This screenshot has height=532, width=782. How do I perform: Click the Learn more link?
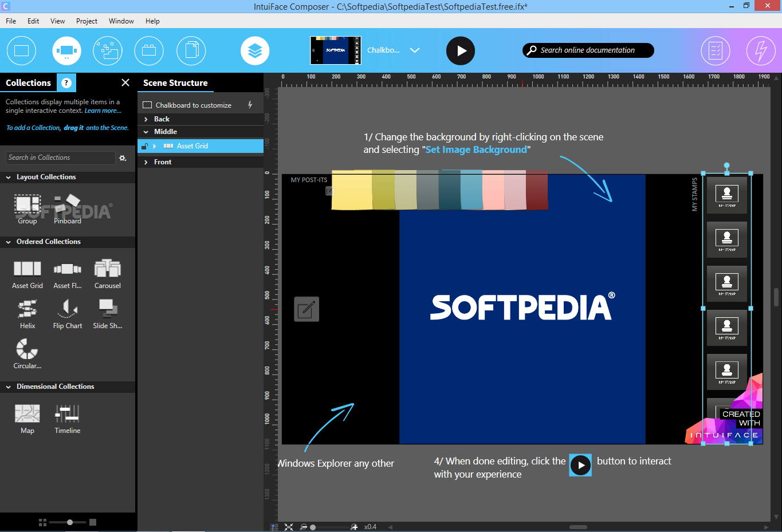(103, 111)
